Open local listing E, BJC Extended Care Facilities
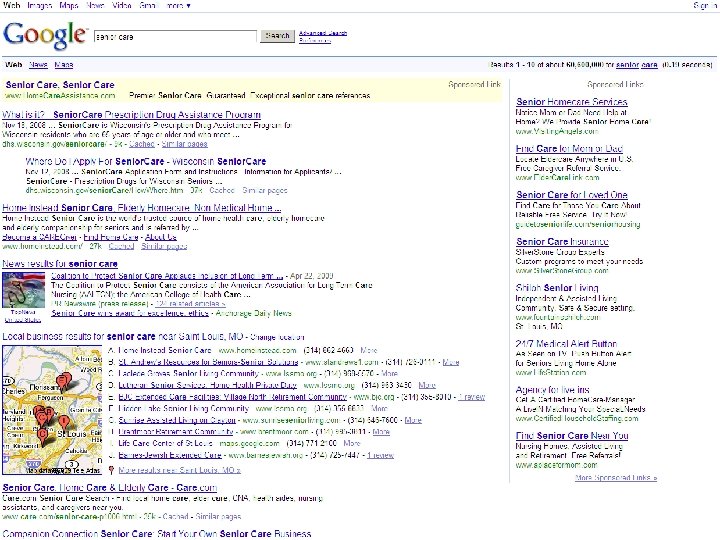This screenshot has height=540, width=720. tap(232, 397)
